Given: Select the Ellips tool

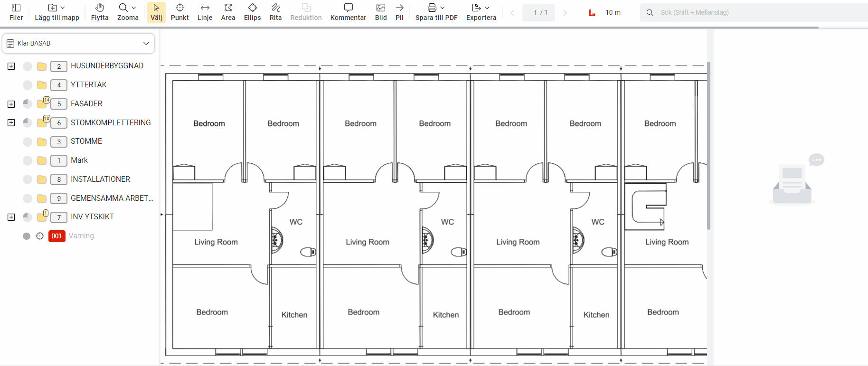Looking at the screenshot, I should pyautogui.click(x=253, y=12).
